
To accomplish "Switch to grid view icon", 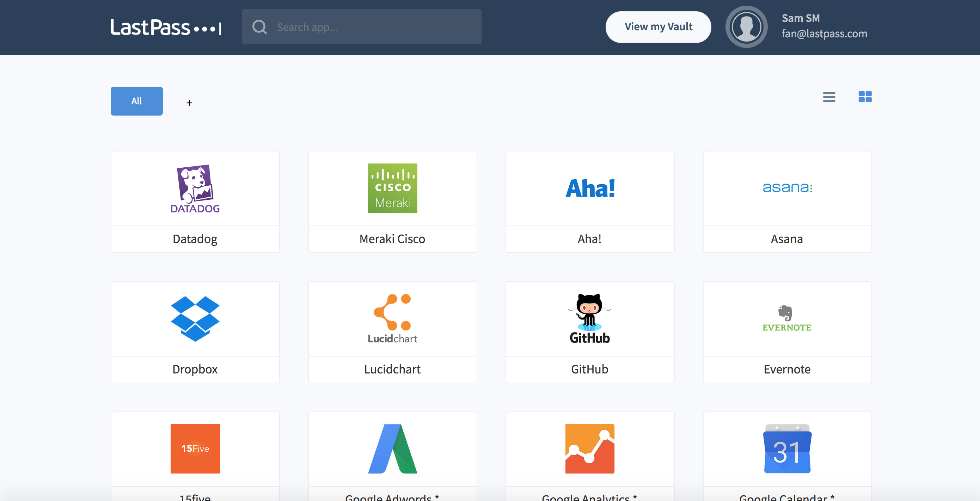I will pos(865,97).
